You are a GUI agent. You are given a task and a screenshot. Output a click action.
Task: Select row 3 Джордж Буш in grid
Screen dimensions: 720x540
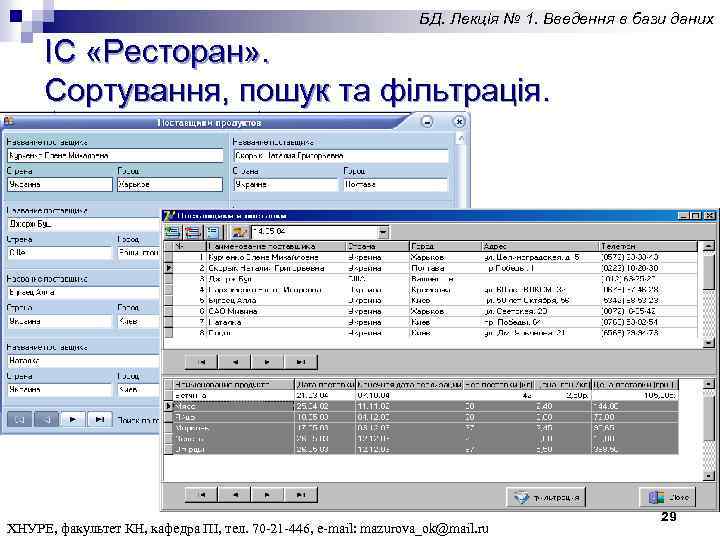[431, 279]
